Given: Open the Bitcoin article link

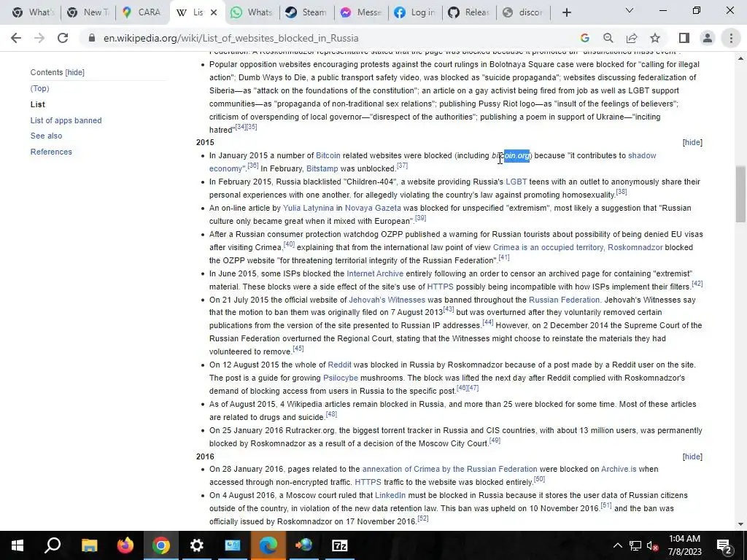Looking at the screenshot, I should point(328,156).
